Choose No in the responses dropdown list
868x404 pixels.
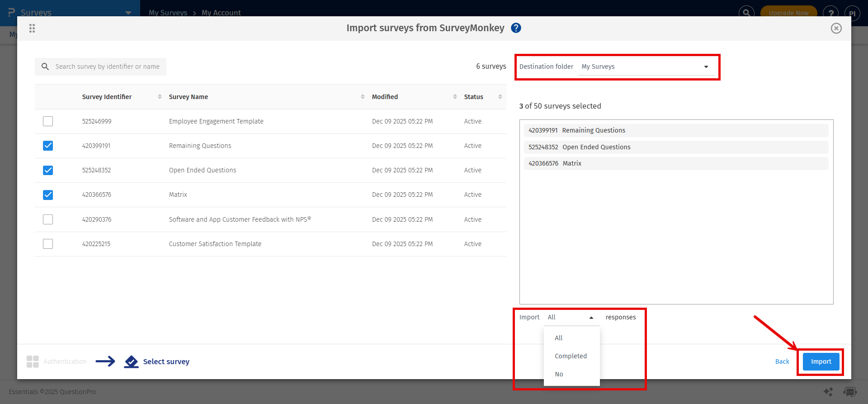(559, 374)
